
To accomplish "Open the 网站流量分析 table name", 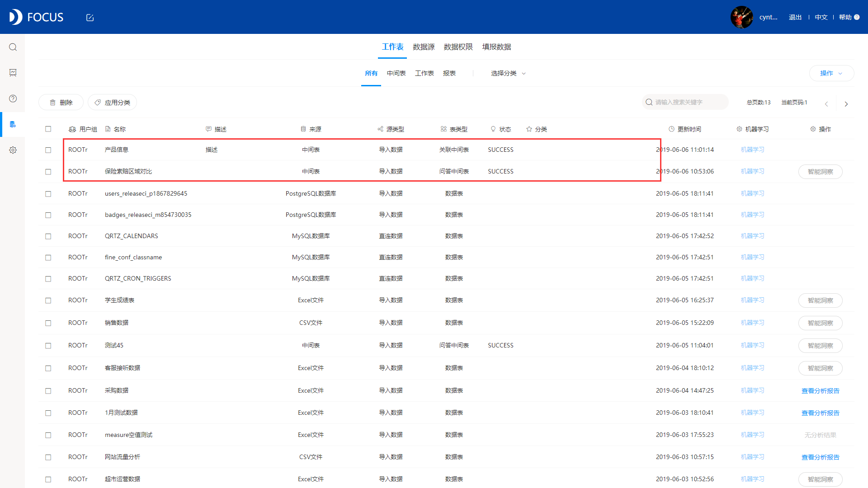I will 123,457.
